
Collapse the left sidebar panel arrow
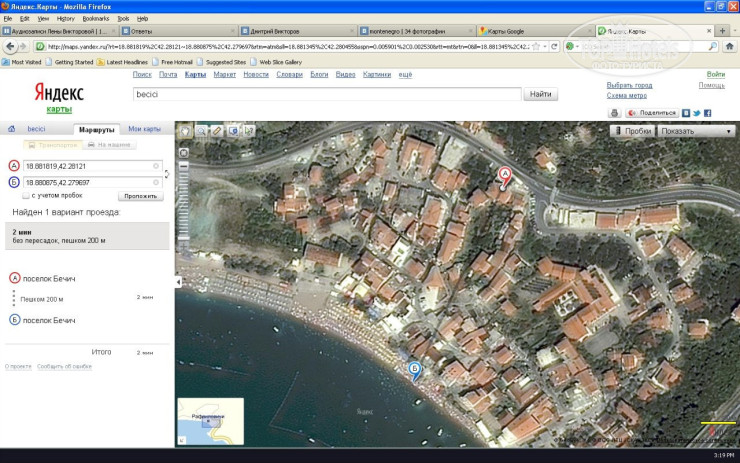[178, 283]
